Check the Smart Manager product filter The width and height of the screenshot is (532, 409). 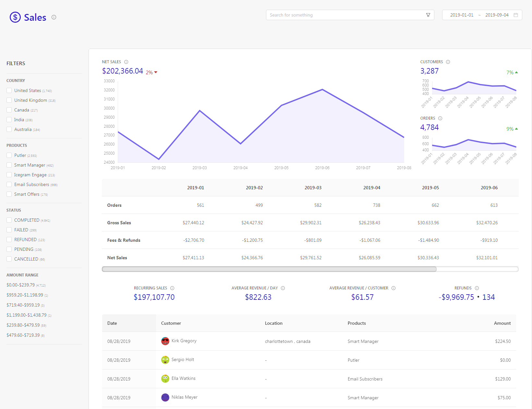click(x=9, y=165)
